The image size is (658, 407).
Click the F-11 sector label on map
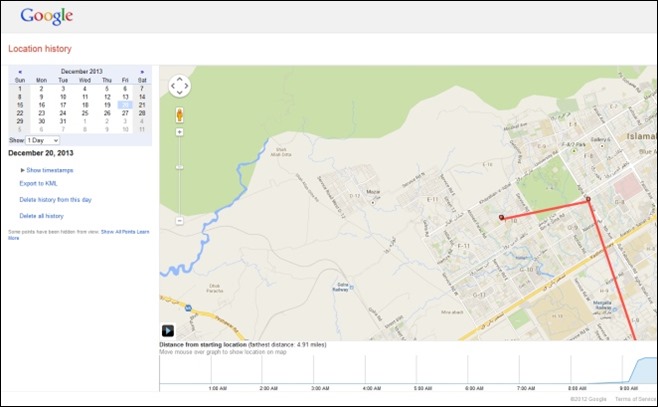tap(463, 246)
